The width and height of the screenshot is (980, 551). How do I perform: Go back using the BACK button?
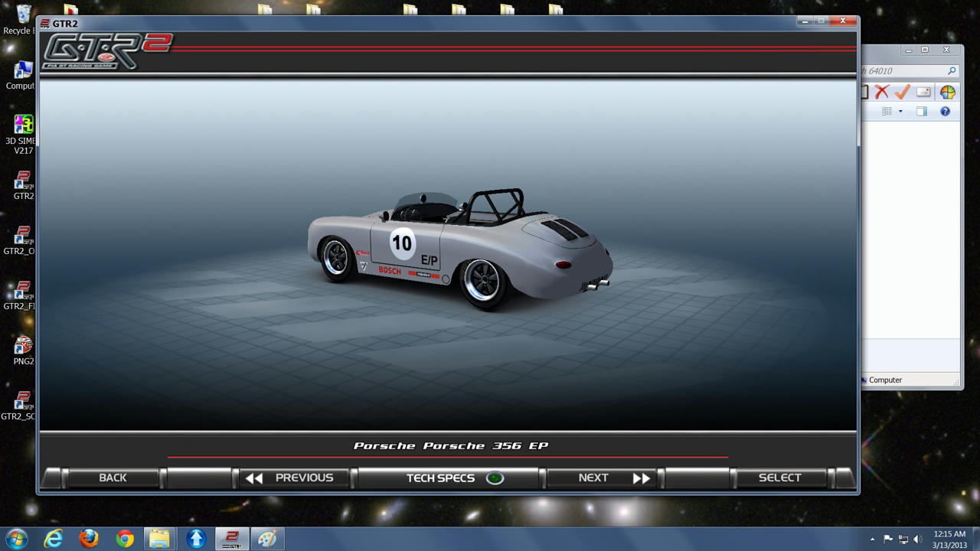(113, 478)
